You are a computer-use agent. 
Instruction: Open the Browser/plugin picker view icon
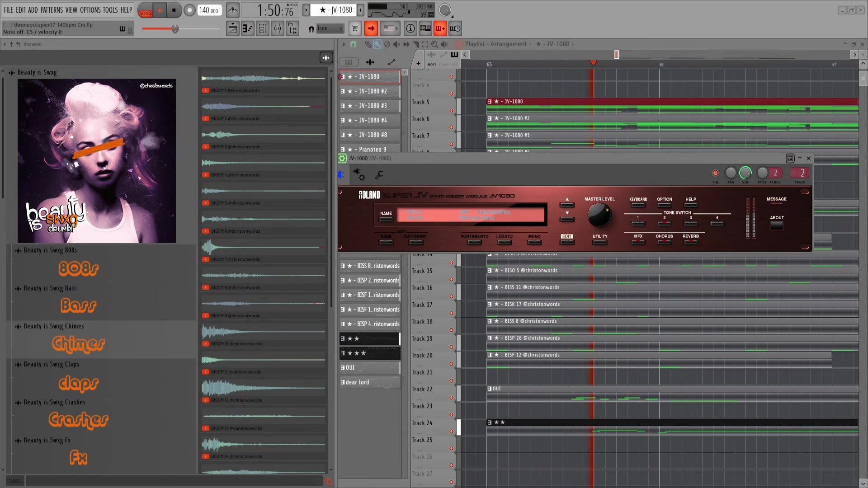coord(292,28)
